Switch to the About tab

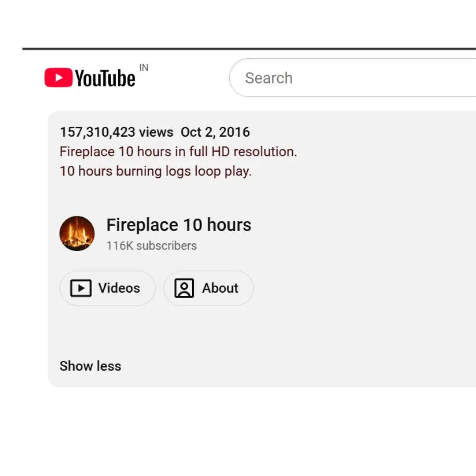click(x=208, y=288)
